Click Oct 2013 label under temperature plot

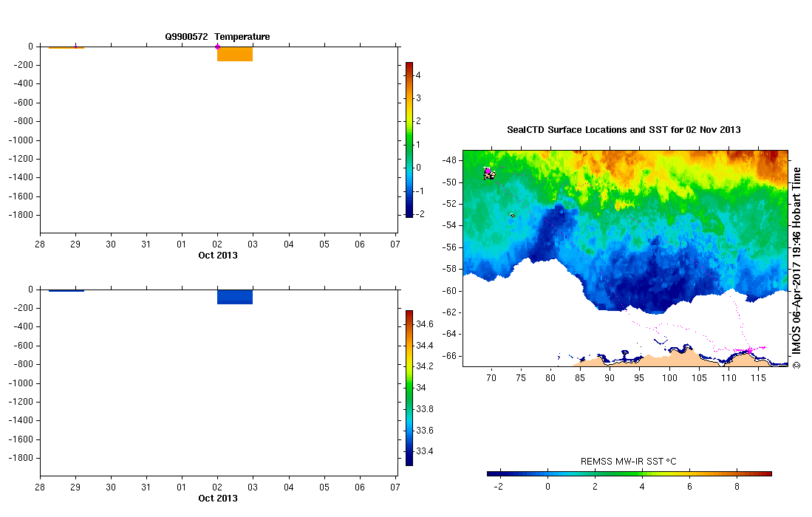(218, 255)
